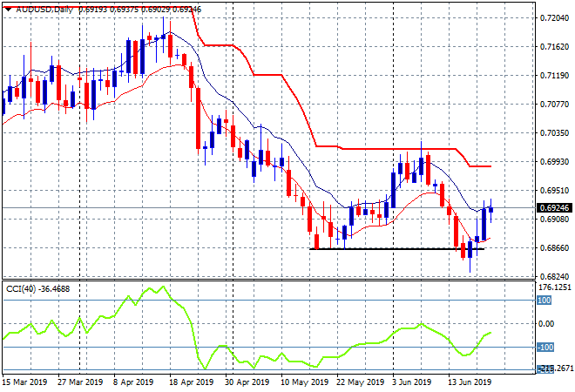Click the 3 Jun 2019 date label
This screenshot has height=392, width=575.
point(411,382)
